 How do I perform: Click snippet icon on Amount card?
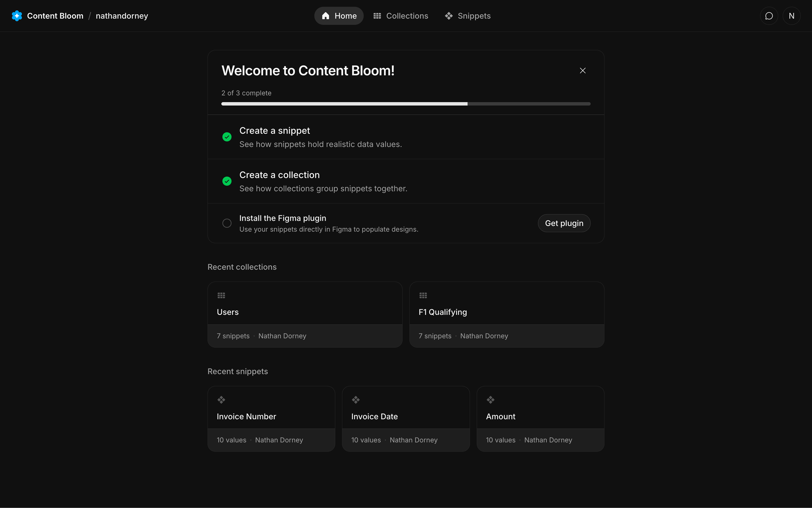coord(491,400)
